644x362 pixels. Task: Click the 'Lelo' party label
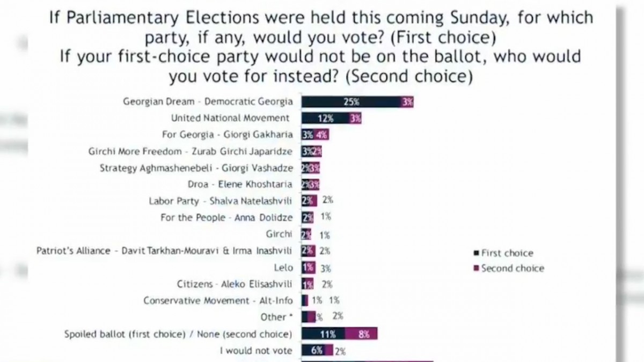[x=283, y=267]
